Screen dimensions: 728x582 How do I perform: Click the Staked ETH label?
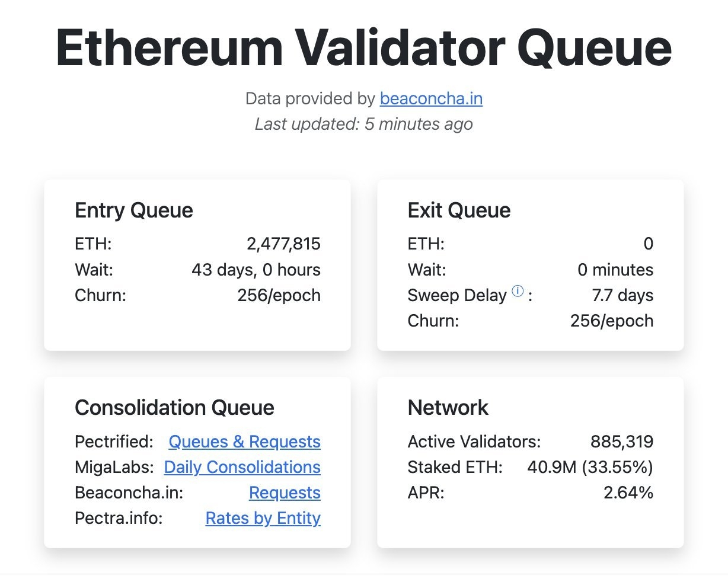[455, 467]
